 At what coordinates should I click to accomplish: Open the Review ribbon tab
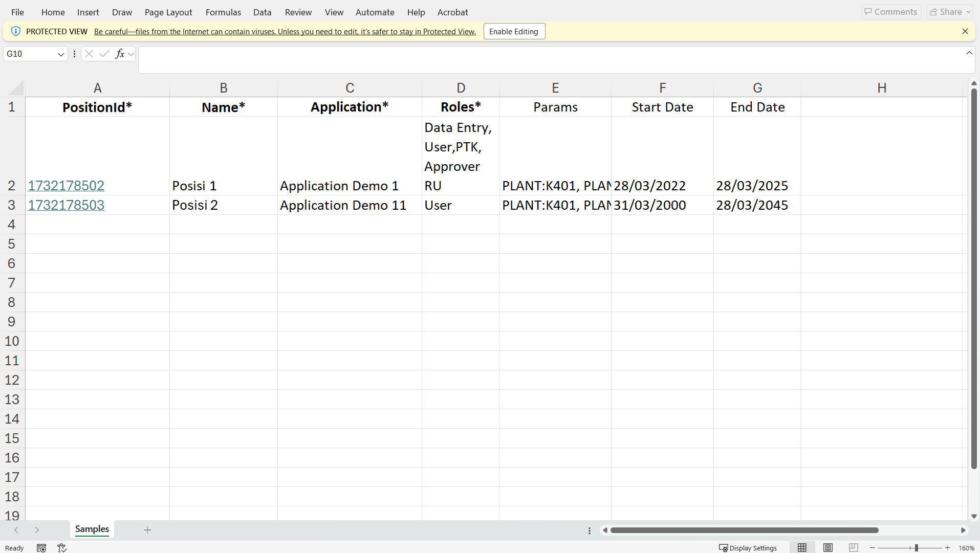coord(298,12)
